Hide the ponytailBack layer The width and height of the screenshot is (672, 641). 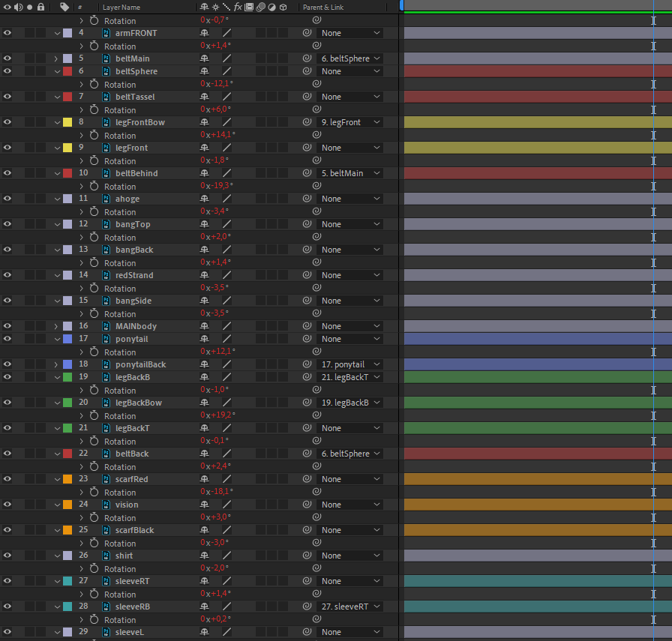click(x=7, y=364)
